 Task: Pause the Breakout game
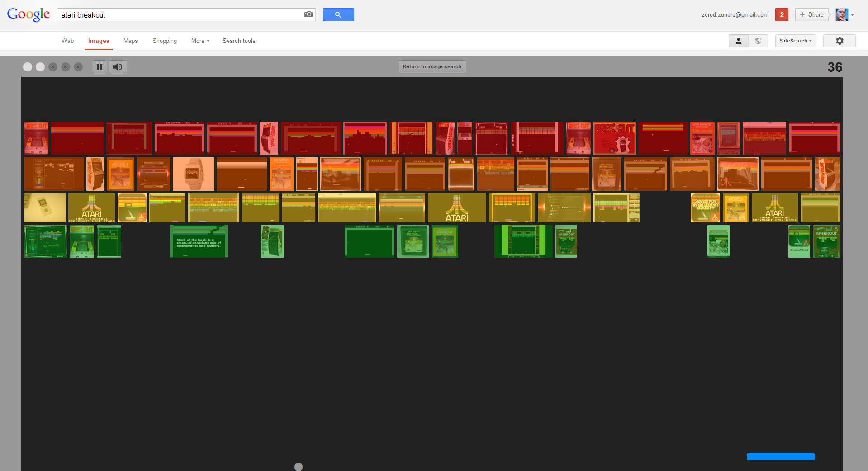click(100, 67)
